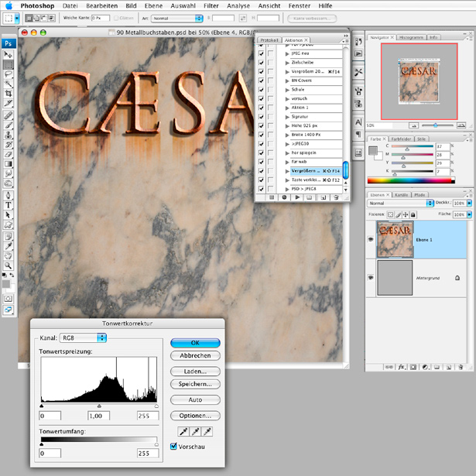
Task: Select the Crop tool
Action: (x=9, y=93)
